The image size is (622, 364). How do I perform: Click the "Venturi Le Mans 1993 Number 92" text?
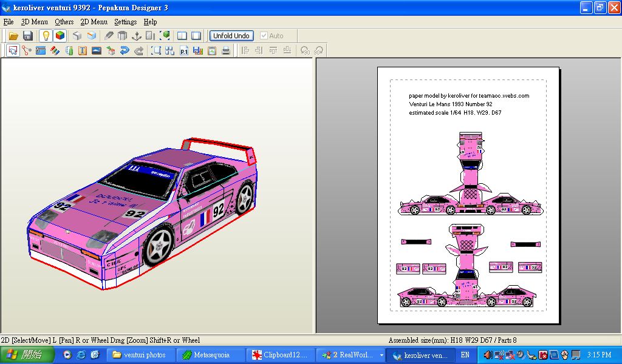pos(451,104)
